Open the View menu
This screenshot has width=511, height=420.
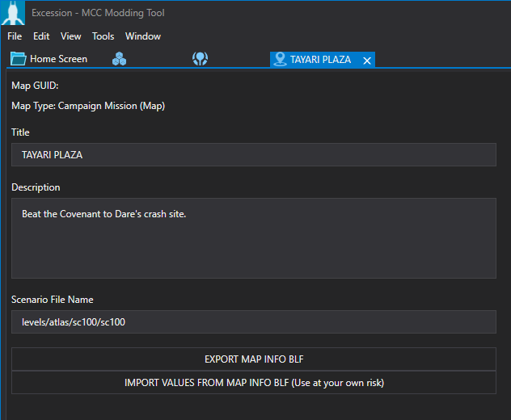[x=70, y=36]
